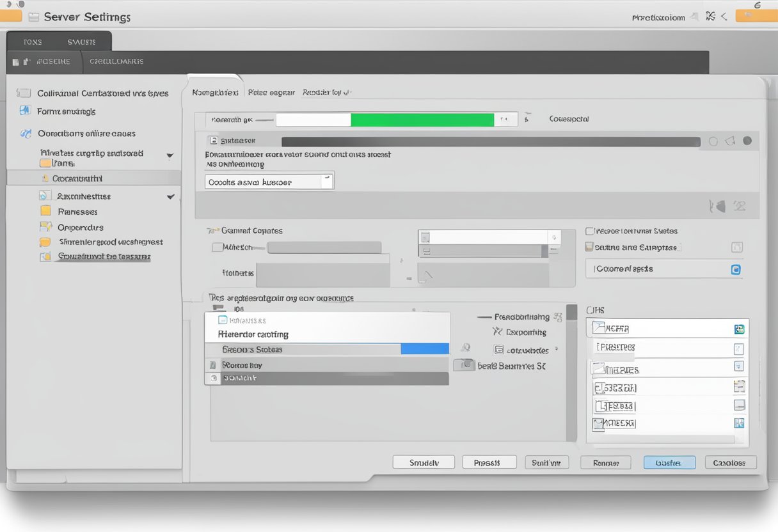Click the highlighted blue button in bottom row
This screenshot has height=532, width=778.
click(669, 462)
